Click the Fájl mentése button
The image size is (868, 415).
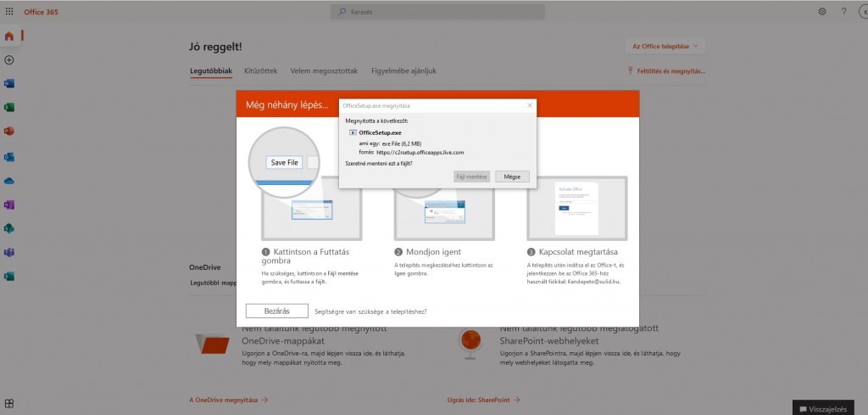pos(471,177)
